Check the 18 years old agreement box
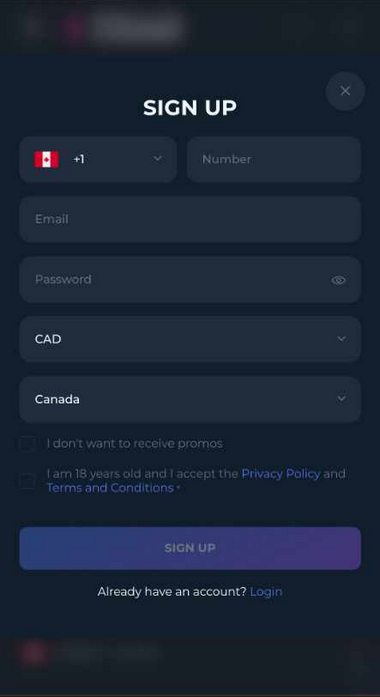The image size is (380, 697). click(x=27, y=481)
